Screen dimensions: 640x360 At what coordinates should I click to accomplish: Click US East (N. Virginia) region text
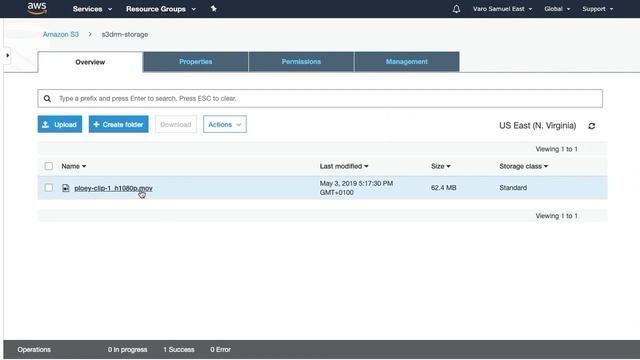(538, 126)
